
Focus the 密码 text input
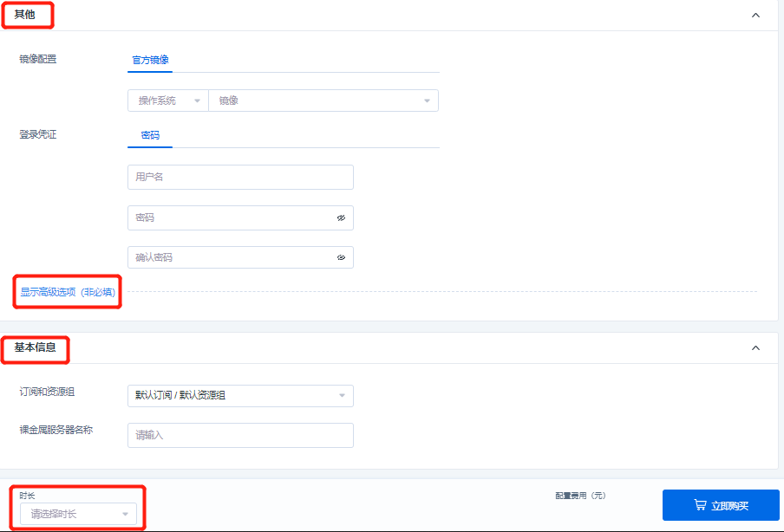(x=230, y=218)
